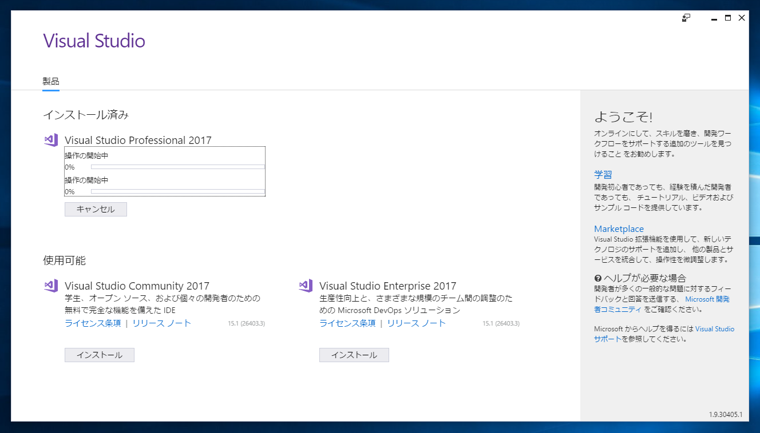
Task: Open the Marketplace link
Action: (619, 229)
